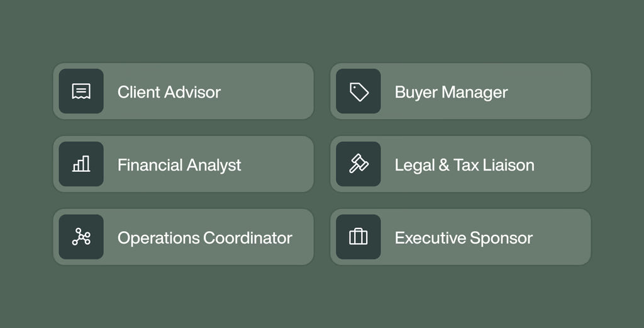Pick the Operations Coordinator text label
This screenshot has width=644, height=328.
click(x=205, y=238)
